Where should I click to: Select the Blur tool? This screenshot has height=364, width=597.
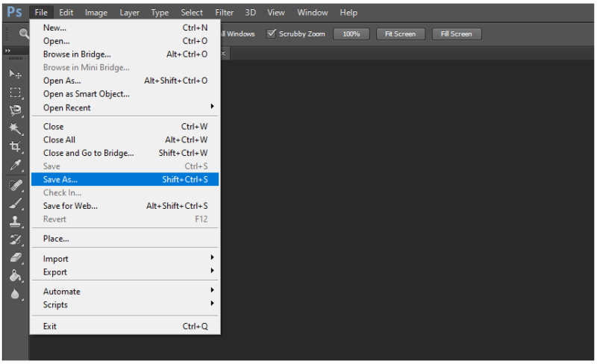click(15, 295)
